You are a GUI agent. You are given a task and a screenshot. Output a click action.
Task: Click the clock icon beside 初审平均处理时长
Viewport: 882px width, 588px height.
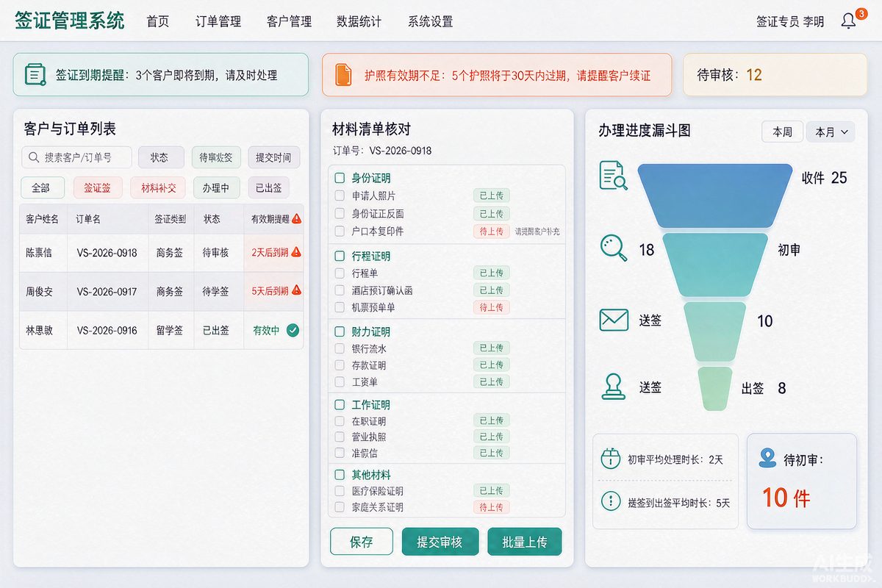point(611,459)
